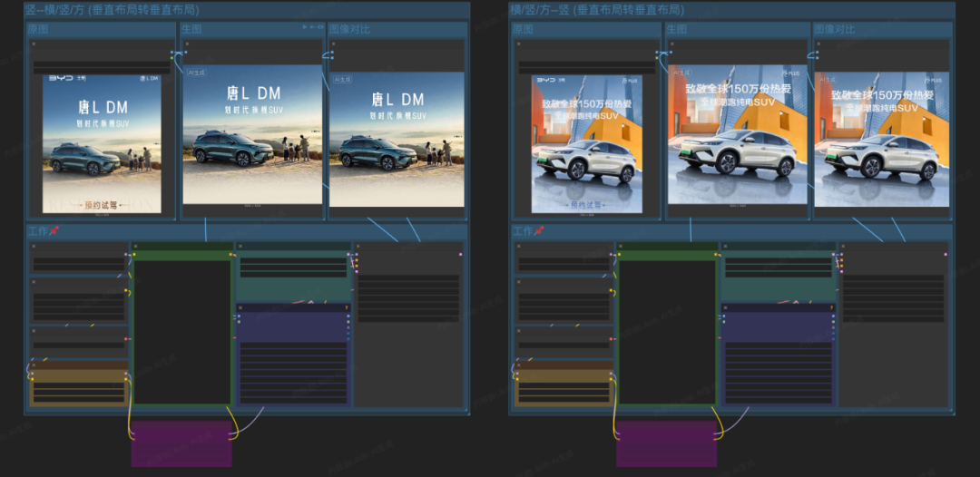
Task: Click the left workflow's 原图 group title
Action: (37, 29)
